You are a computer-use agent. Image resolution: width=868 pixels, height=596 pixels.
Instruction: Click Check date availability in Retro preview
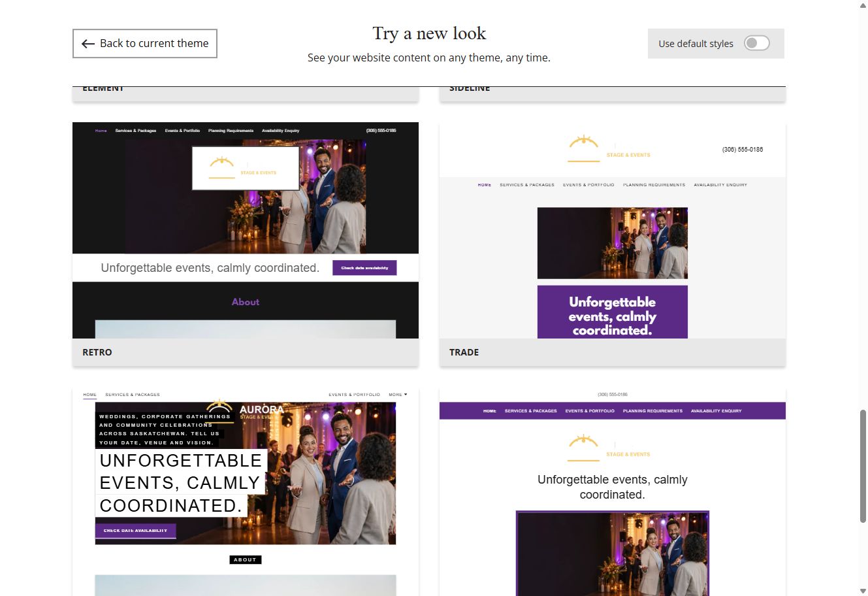coord(364,268)
